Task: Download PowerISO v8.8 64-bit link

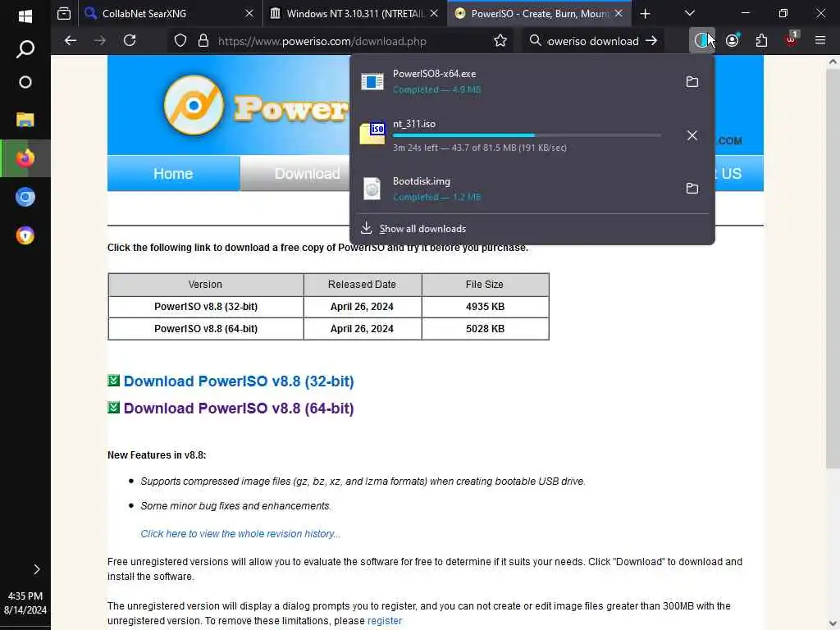Action: (239, 409)
